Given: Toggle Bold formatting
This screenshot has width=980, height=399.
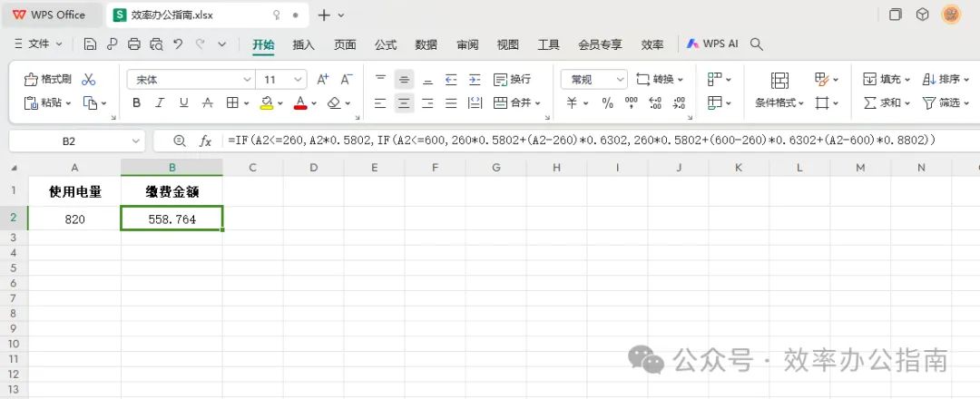Looking at the screenshot, I should point(136,103).
